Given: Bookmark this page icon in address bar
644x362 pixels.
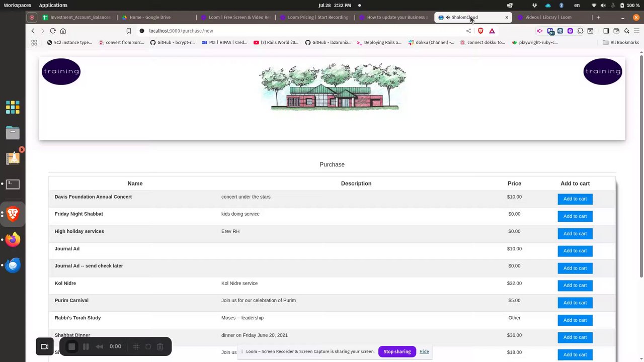Looking at the screenshot, I should [129, 31].
